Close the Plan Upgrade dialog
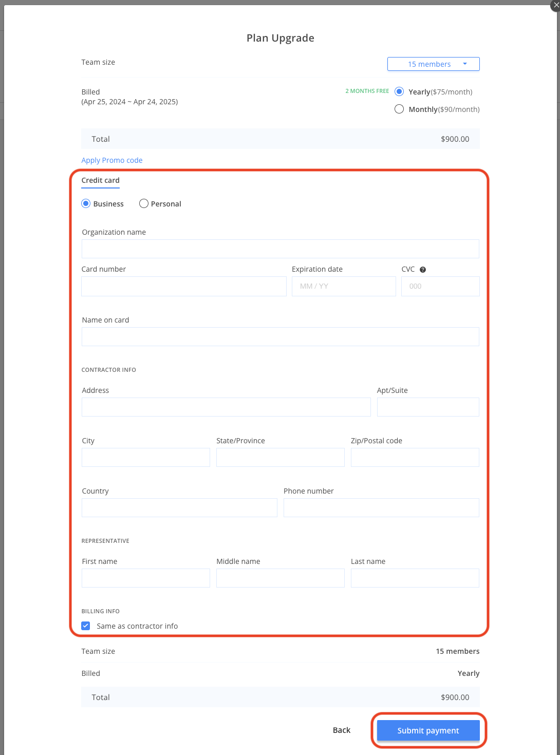 click(554, 6)
